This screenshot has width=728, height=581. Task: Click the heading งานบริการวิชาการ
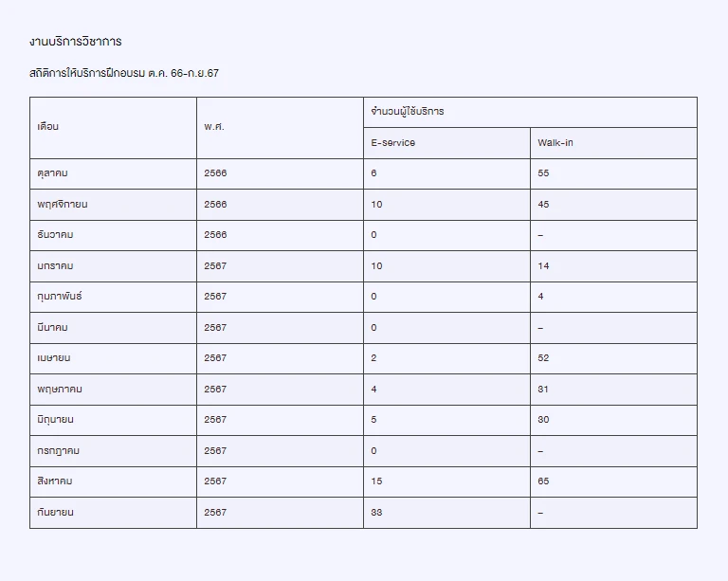76,42
